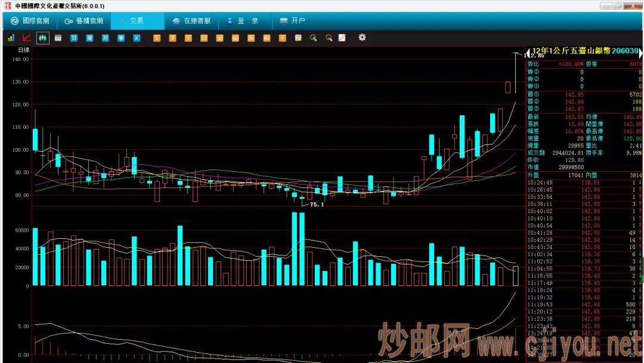Click the instrument name 12年1公斤五臺山銀幣

click(571, 51)
